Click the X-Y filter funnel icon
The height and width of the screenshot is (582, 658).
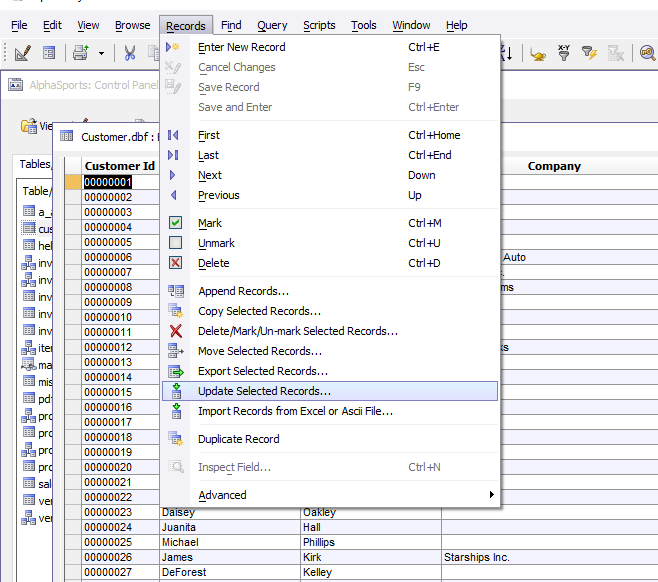[x=564, y=53]
